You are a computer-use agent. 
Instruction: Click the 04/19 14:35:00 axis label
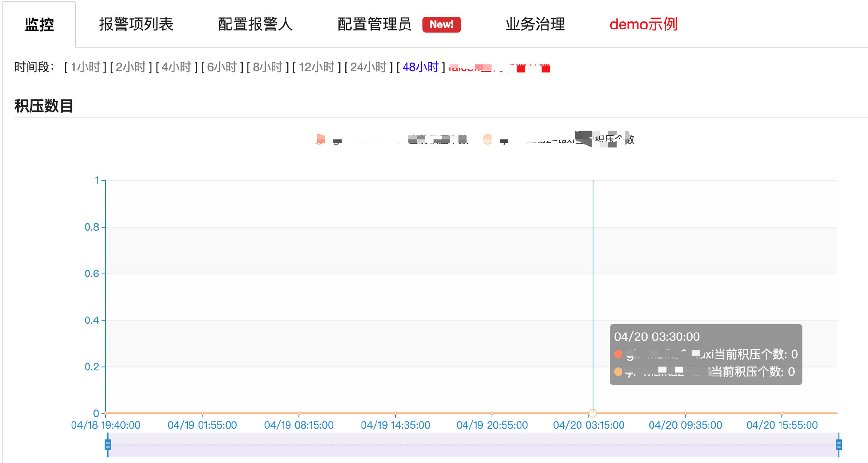(x=395, y=425)
